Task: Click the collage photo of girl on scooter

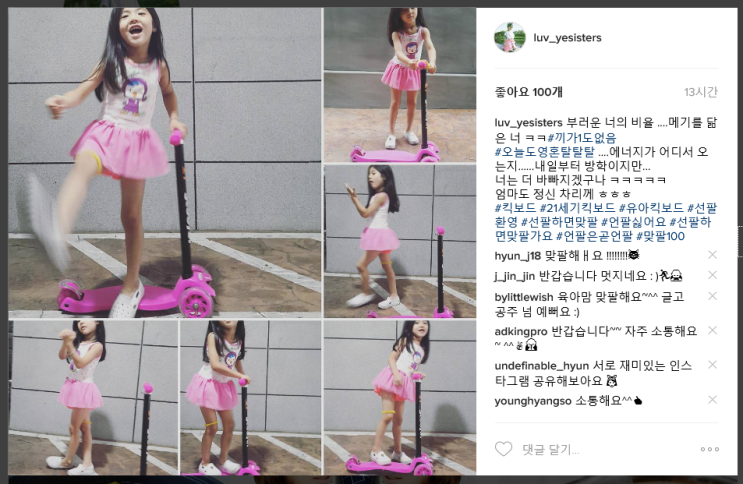Action: point(242,241)
